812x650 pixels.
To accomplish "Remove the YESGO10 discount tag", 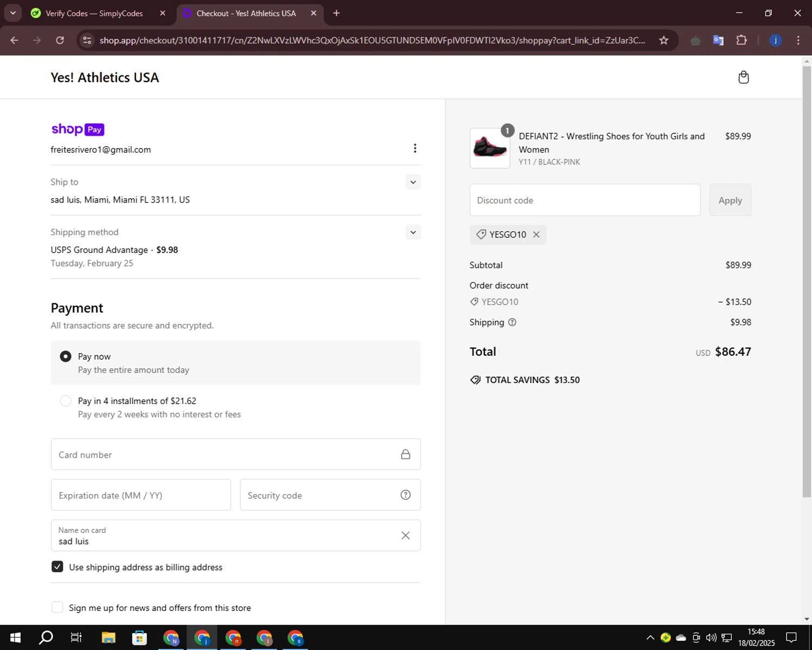I will 536,235.
